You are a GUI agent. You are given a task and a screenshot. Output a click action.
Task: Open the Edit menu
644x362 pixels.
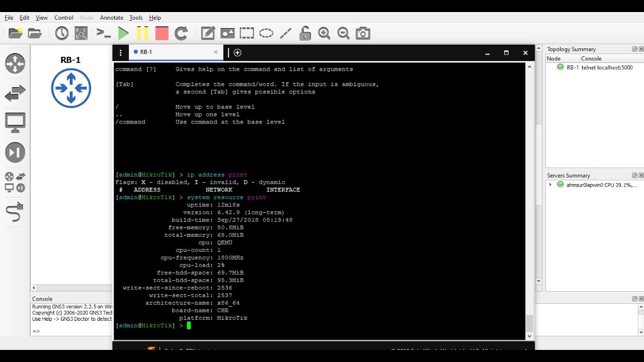pos(25,18)
